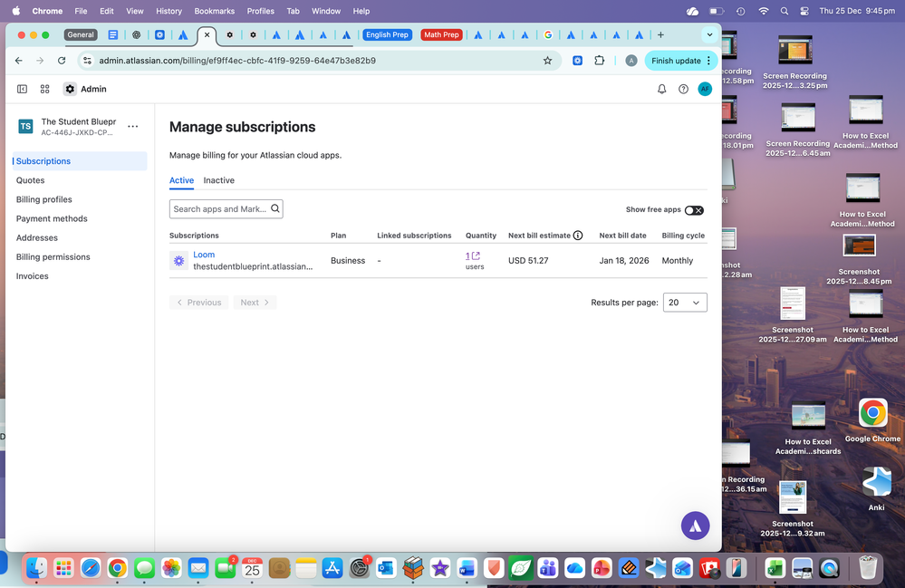The width and height of the screenshot is (905, 588).
Task: Open the Finish update menu button
Action: pyautogui.click(x=680, y=61)
